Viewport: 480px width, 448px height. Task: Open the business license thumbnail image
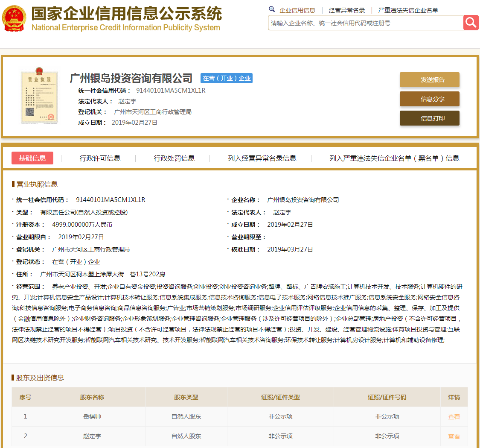tap(39, 97)
